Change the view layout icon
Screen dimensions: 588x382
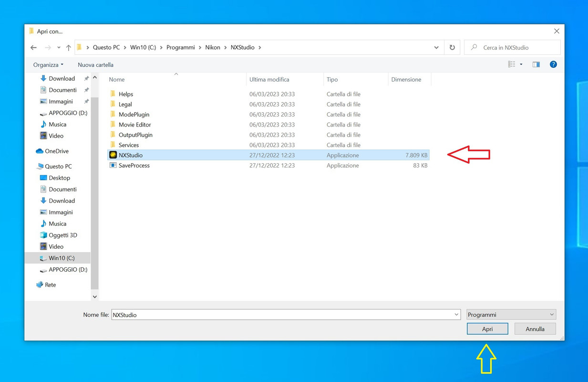click(x=512, y=64)
